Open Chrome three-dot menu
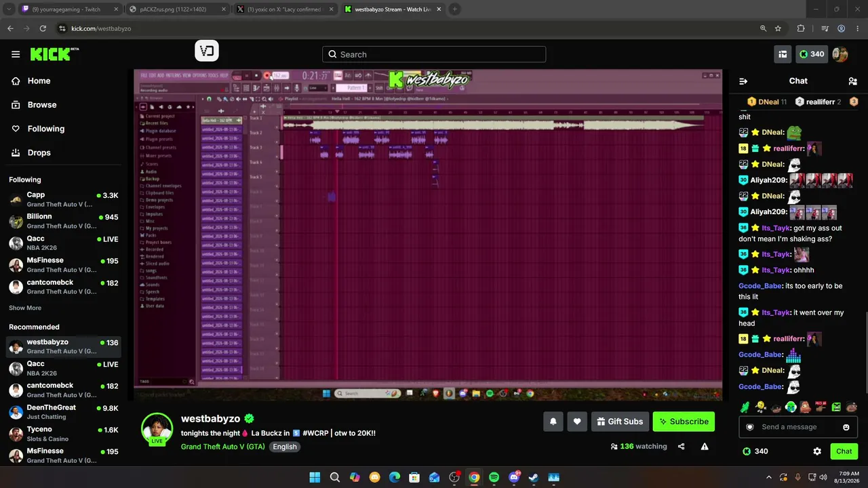This screenshot has height=488, width=868. (x=858, y=28)
